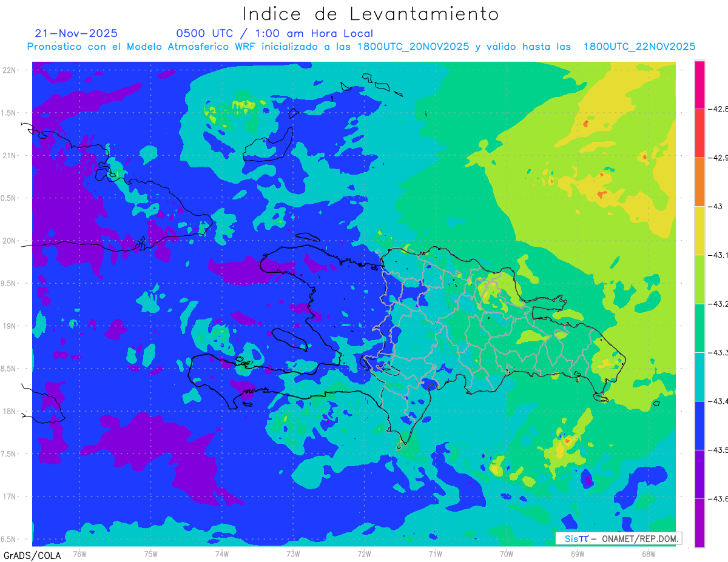Click the 'SisTT- ONAMET/REP.DOM.' credit box
Viewport: 728px width, 562px height.
(618, 538)
